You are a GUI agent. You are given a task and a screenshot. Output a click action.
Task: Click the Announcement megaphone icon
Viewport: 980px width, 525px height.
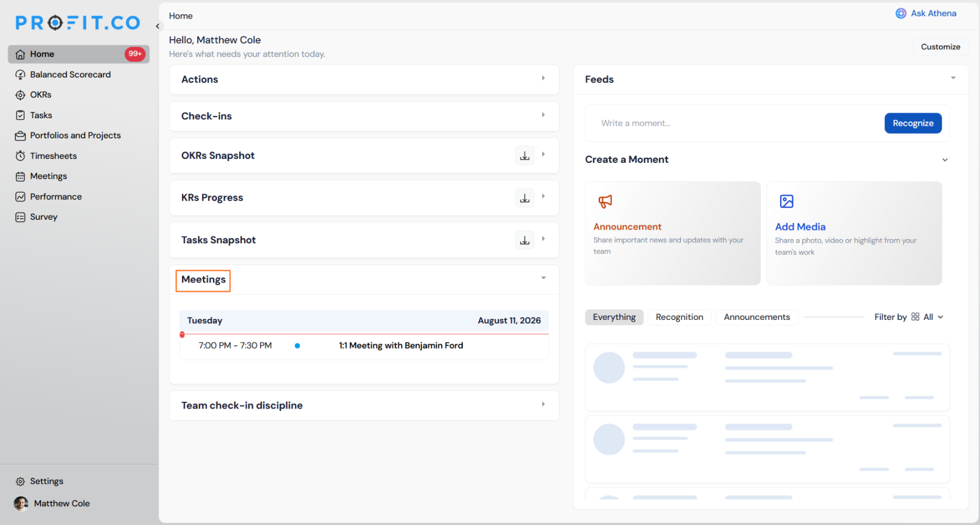[605, 201]
